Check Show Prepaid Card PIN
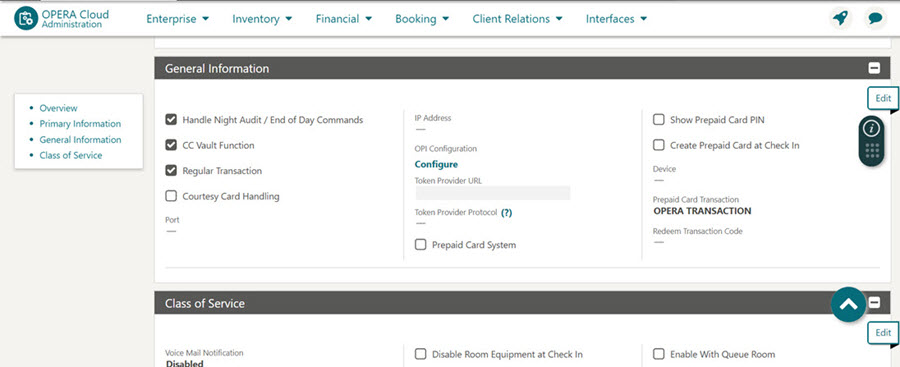Screen dimensions: 900x367 point(659,119)
